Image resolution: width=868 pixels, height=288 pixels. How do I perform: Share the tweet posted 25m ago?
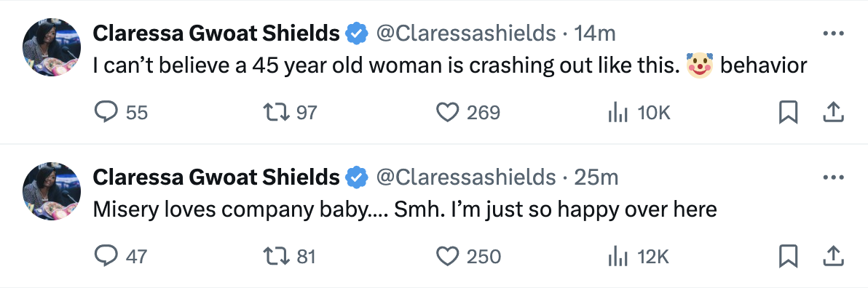pyautogui.click(x=833, y=257)
